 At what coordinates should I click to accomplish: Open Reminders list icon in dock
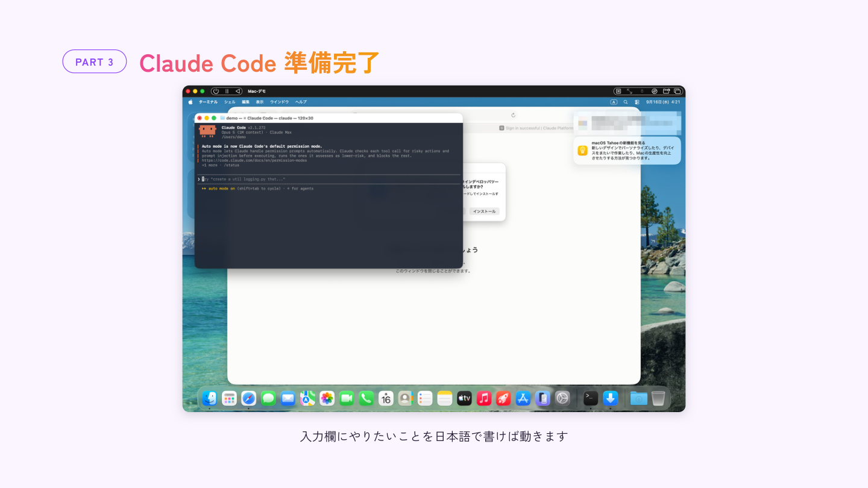tap(425, 398)
